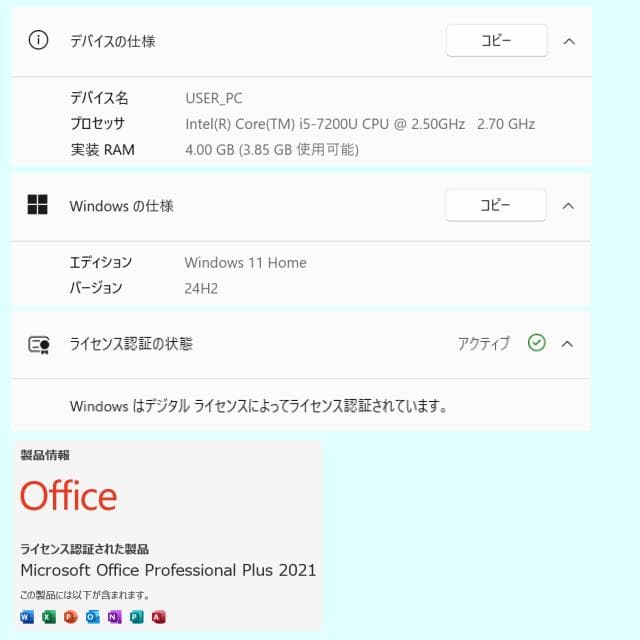Collapse the Windows の仕様 section
The width and height of the screenshot is (640, 640).
pyautogui.click(x=568, y=206)
